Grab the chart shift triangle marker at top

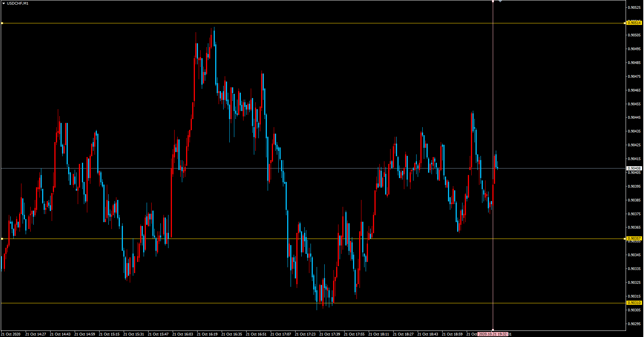coord(500,2)
